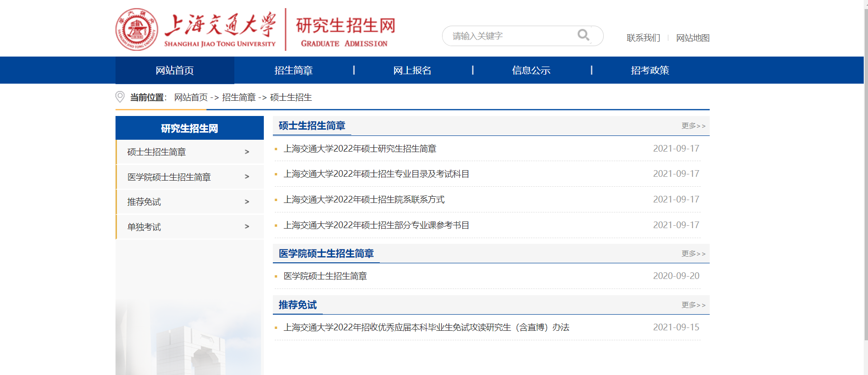Click chevron next to sidebar 单独考试
Viewport: 868px width, 375px height.
click(x=247, y=227)
